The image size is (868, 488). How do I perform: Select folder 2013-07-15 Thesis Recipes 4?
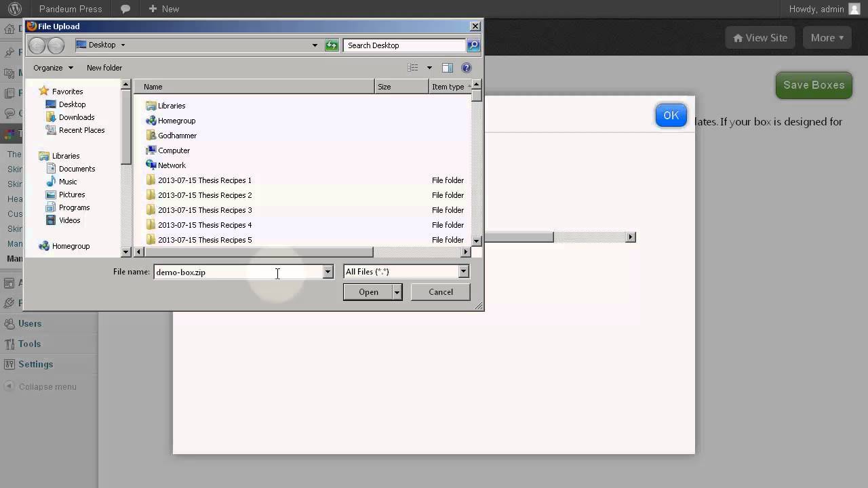(x=204, y=225)
